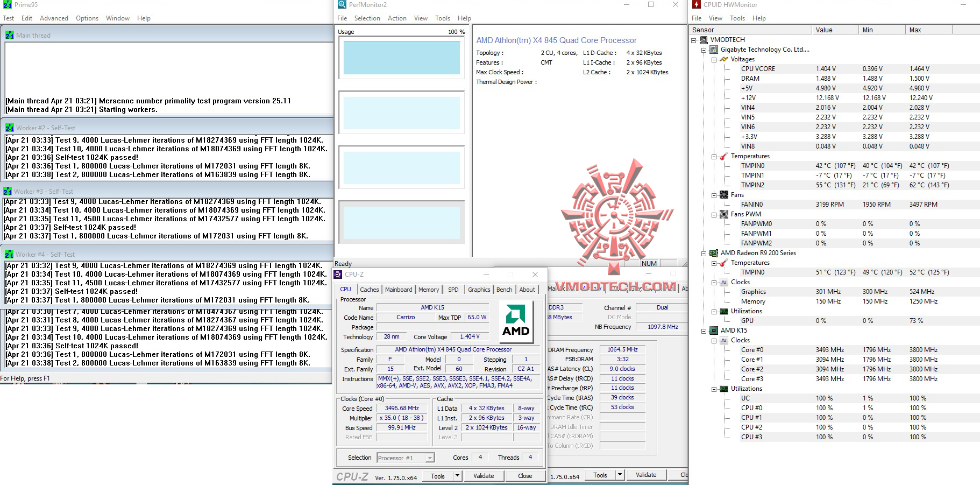
Task: Open the Tools dropdown arrow in front CPU-Z window
Action: pos(457,476)
